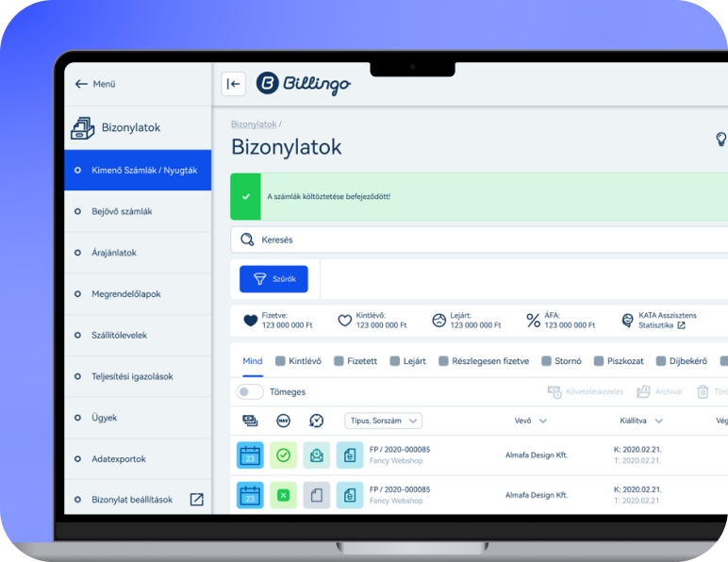Enable the Stornó filter checkbox
This screenshot has height=562, width=728.
pos(546,361)
